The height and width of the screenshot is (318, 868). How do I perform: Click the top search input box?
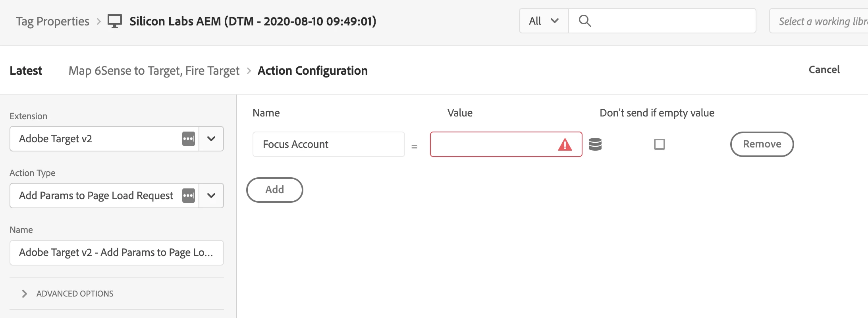(x=662, y=21)
